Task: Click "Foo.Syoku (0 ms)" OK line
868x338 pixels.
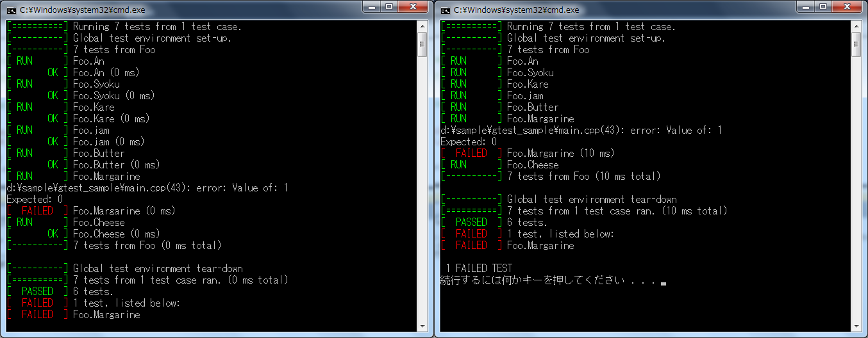Action: coord(81,95)
